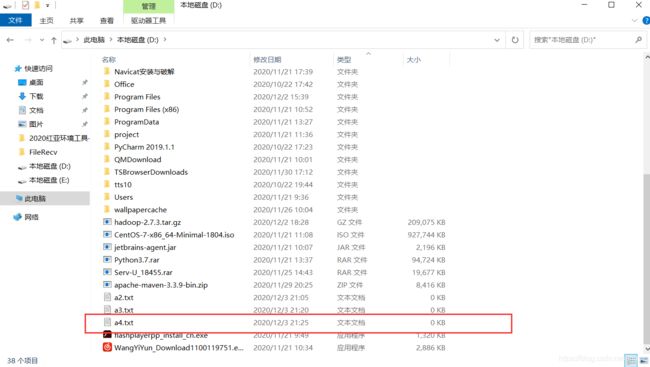This screenshot has height=367, width=650.
Task: Select the wallpapercache folder
Action: point(141,210)
